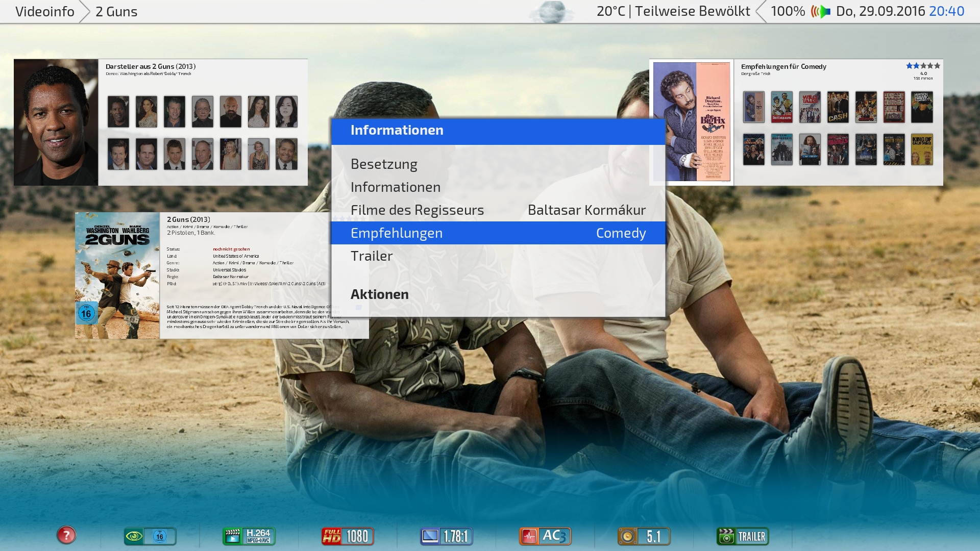Select Informationen entry below Besetzung
The width and height of the screenshot is (980, 551).
click(498, 187)
